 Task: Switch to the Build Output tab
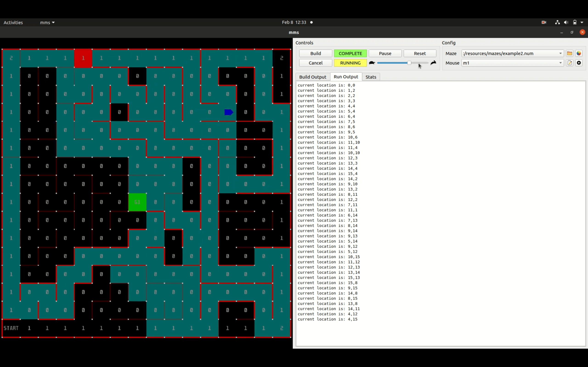tap(312, 77)
